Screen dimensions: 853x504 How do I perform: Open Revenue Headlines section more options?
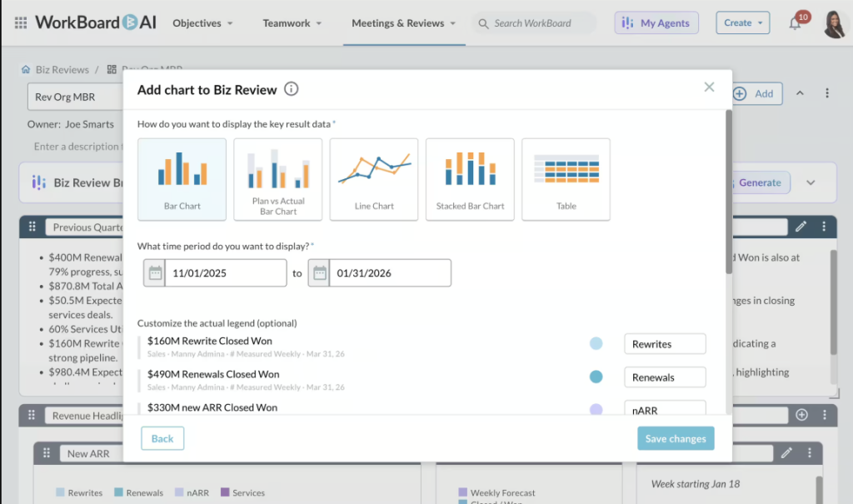pyautogui.click(x=824, y=415)
